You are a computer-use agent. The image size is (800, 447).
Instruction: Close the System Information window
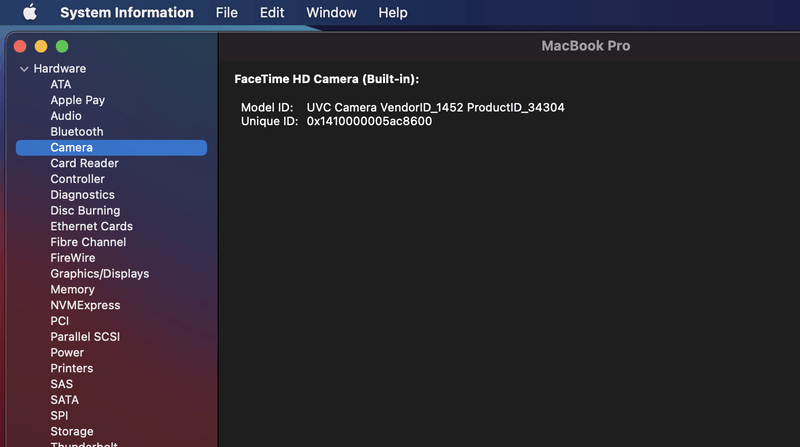pos(20,46)
